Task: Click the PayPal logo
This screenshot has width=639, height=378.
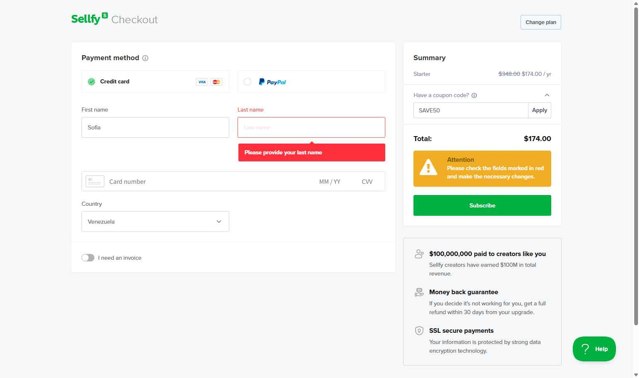Action: [x=272, y=82]
